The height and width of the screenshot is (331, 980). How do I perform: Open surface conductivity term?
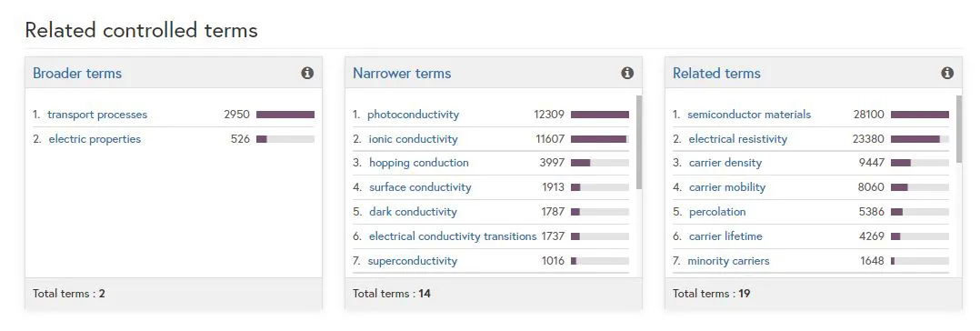(x=420, y=187)
